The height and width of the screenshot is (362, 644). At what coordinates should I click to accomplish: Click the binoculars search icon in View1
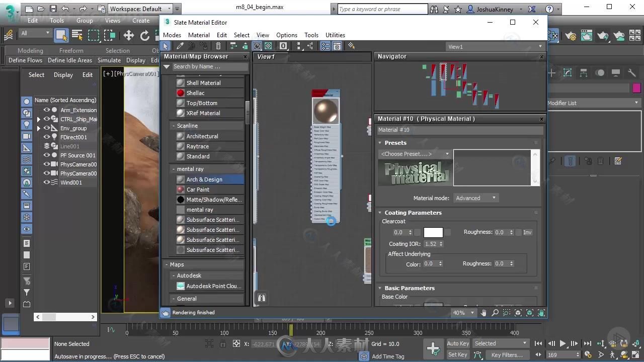262,298
